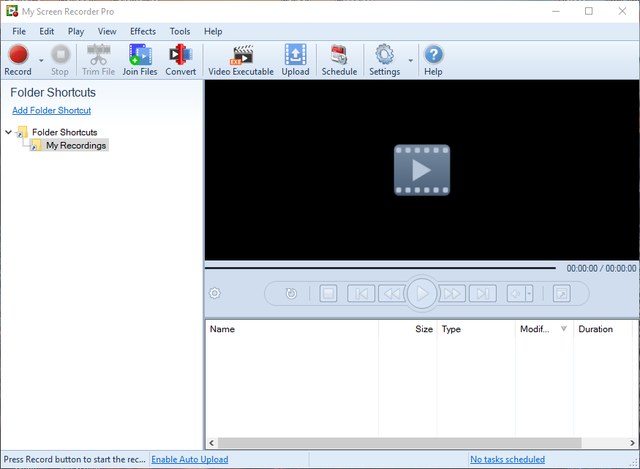Click the Stop recording toolbar icon
Viewport: 640px width, 469px height.
coord(60,60)
